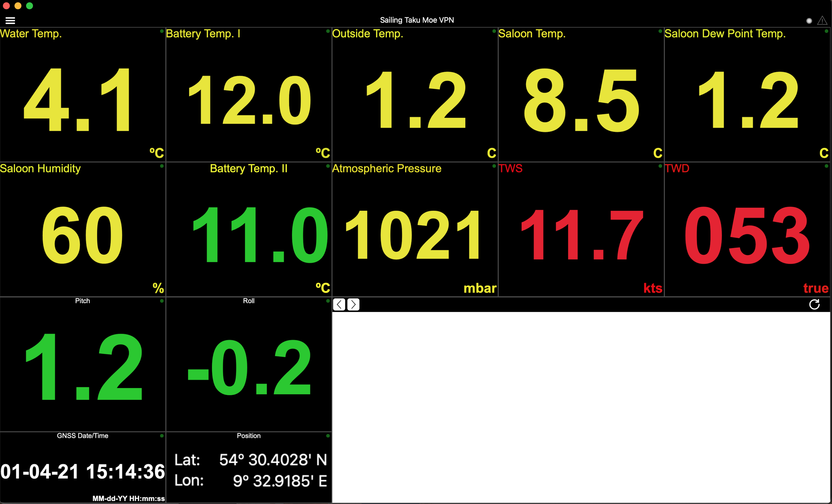Click the Outside Temp. status dot
The image size is (832, 504).
(x=494, y=31)
